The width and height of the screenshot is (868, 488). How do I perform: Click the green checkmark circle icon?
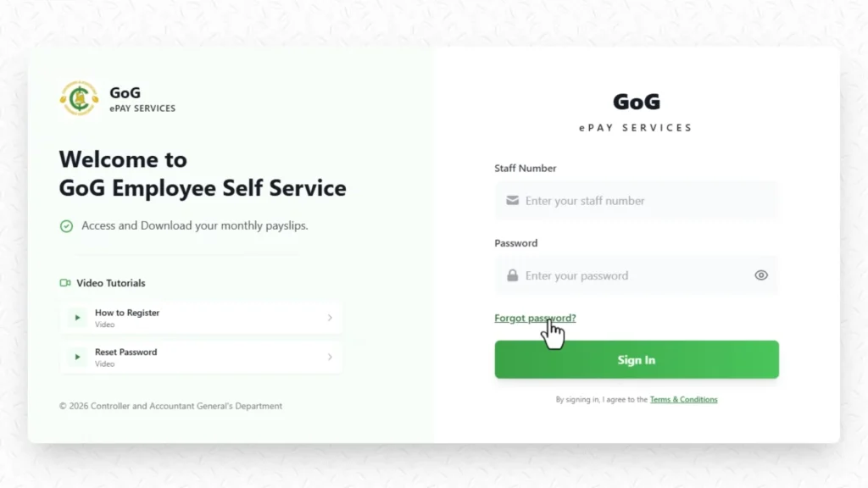pos(66,225)
